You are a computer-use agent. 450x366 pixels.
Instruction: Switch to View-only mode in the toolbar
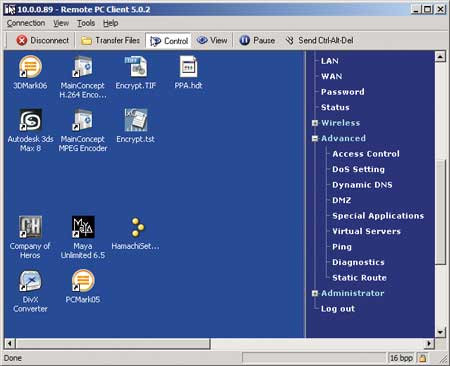click(x=212, y=41)
